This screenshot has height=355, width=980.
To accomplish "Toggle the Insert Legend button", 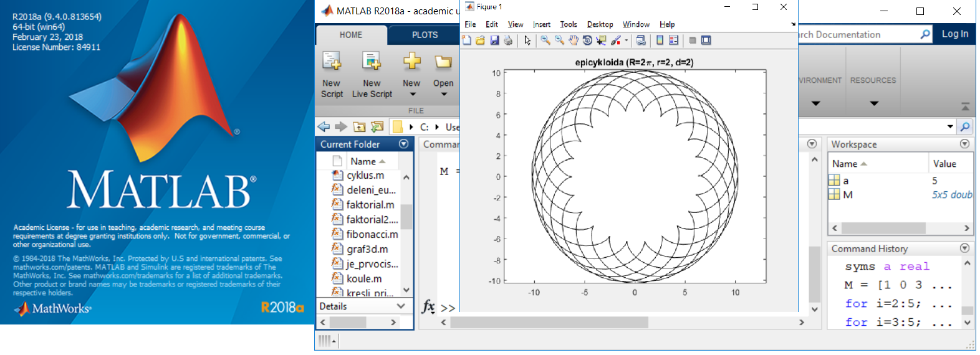I will click(674, 40).
